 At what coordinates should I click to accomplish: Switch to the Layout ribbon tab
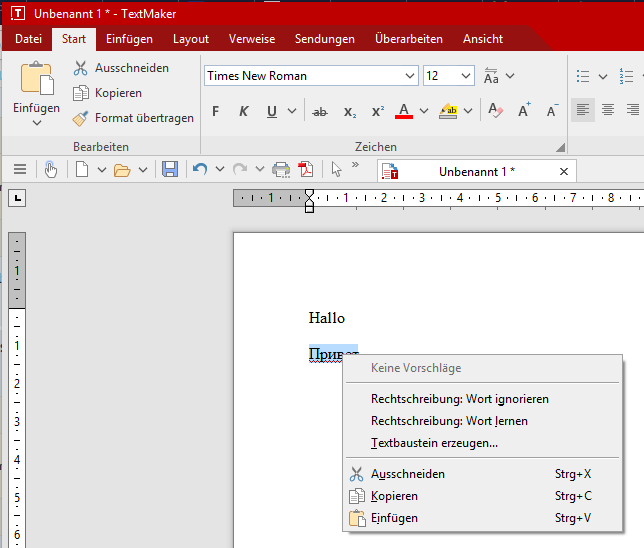(191, 39)
